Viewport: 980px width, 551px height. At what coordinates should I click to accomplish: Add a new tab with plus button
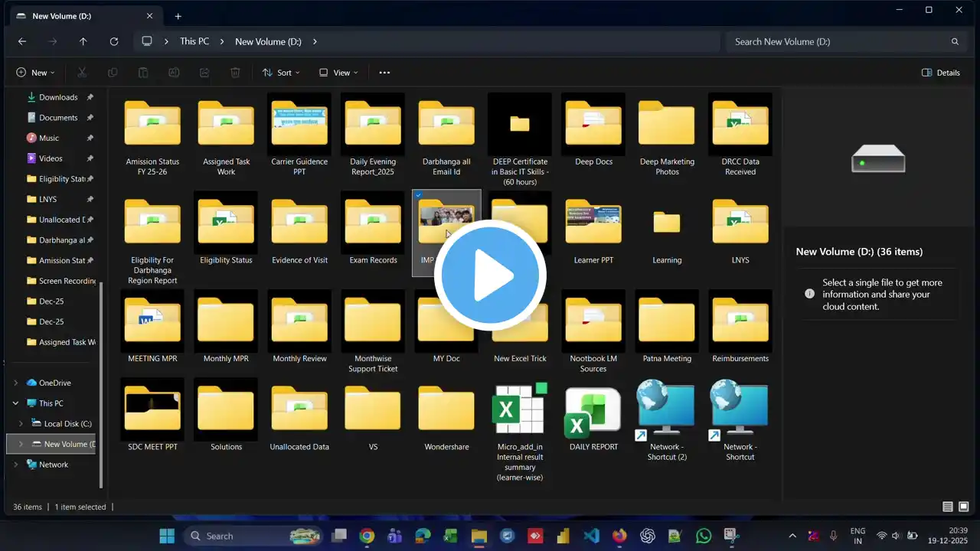pos(178,16)
